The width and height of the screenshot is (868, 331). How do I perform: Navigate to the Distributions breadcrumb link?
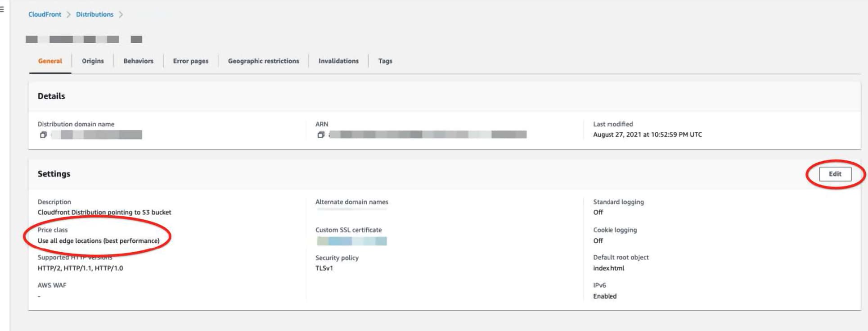(x=94, y=14)
